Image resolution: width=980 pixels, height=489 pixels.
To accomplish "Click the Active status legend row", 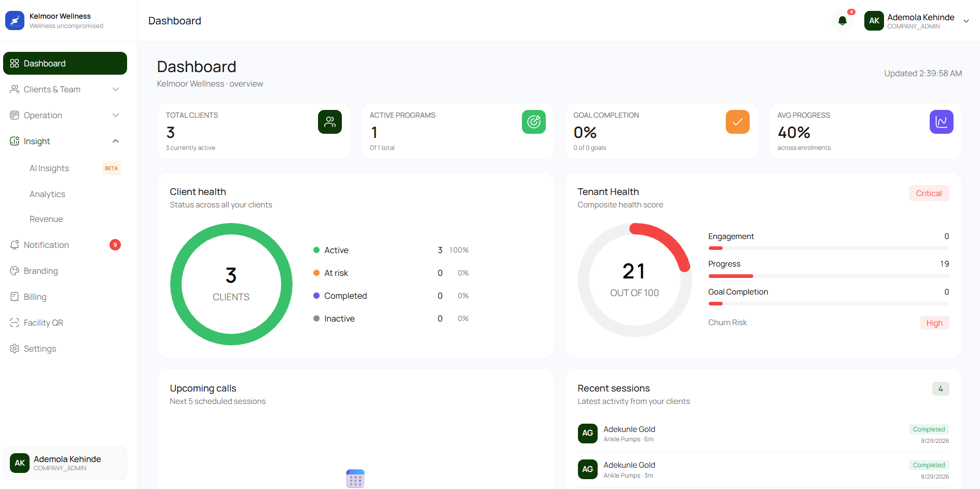I will coord(391,250).
